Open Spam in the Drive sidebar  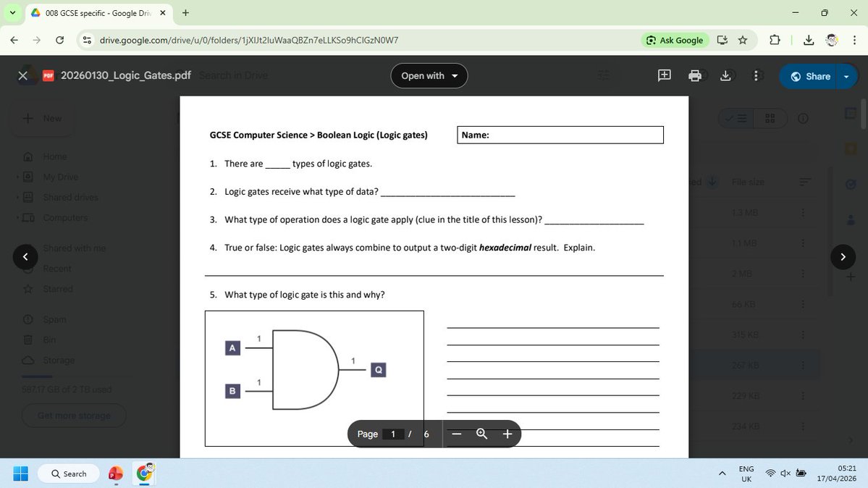(x=54, y=319)
